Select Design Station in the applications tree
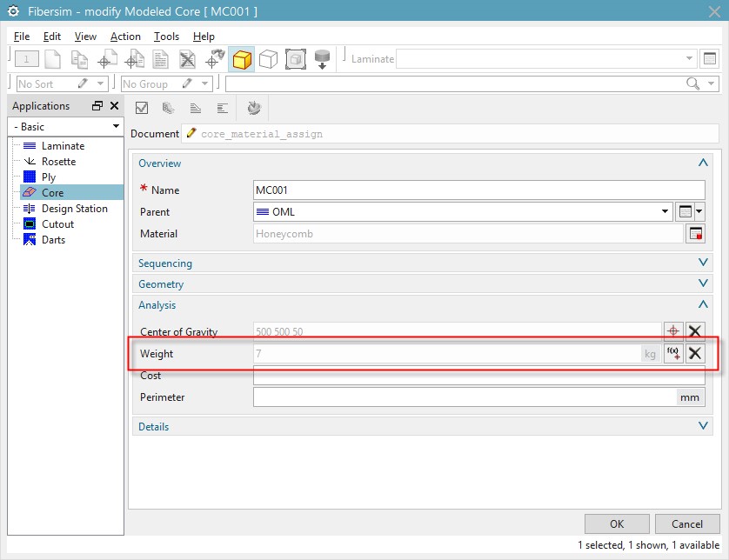Image resolution: width=729 pixels, height=560 pixels. tap(74, 209)
